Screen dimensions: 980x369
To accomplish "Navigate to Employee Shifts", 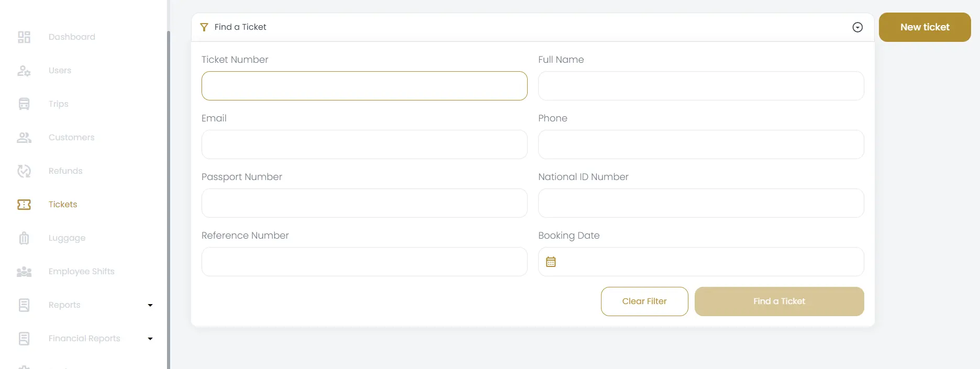I will (81, 271).
